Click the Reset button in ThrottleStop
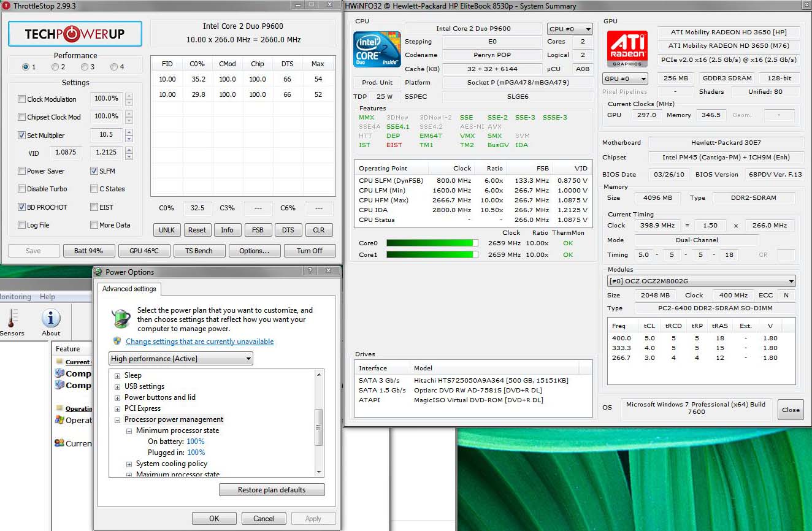This screenshot has width=812, height=531. (197, 230)
